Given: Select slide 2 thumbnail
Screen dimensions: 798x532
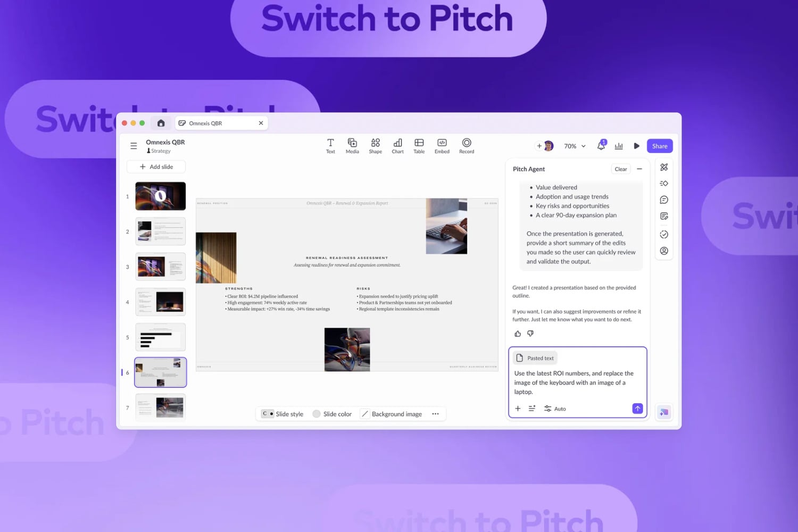Looking at the screenshot, I should tap(161, 231).
